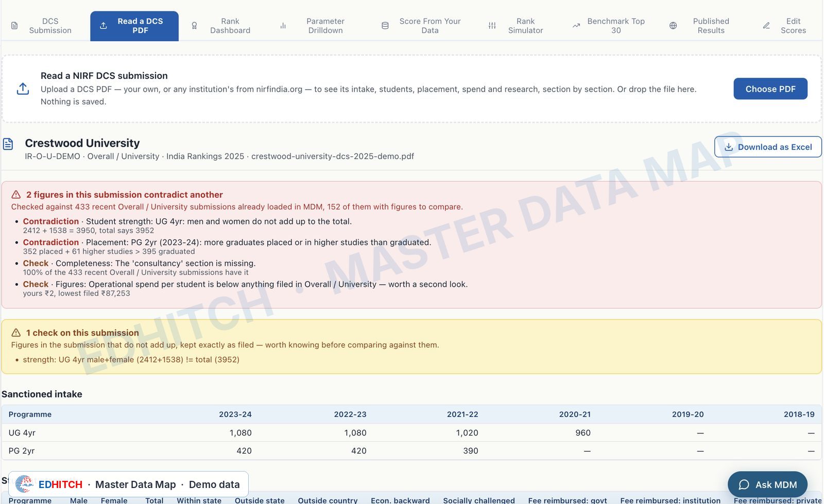Click the upload arrow icon in dropzone

pyautogui.click(x=23, y=89)
